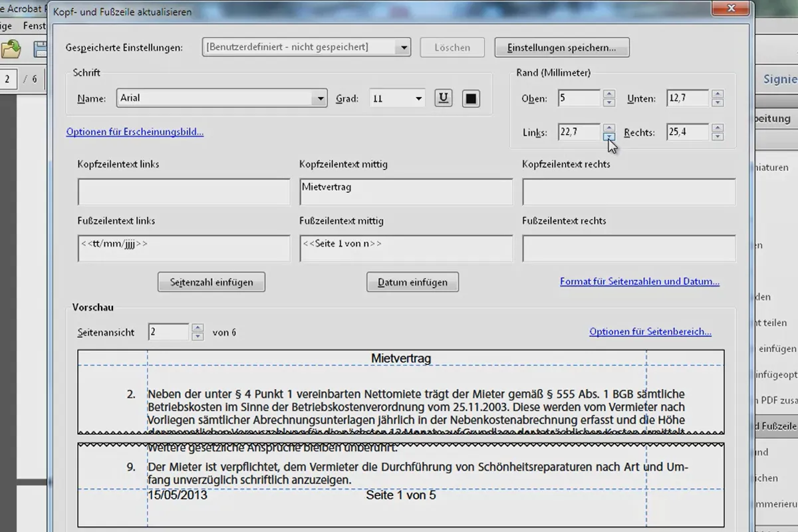
Task: Click Datum einfügen button
Action: 412,282
